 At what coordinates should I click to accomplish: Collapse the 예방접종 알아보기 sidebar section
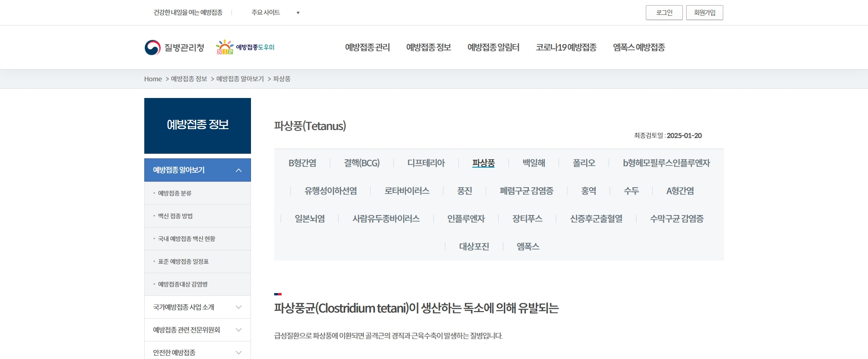click(x=198, y=170)
